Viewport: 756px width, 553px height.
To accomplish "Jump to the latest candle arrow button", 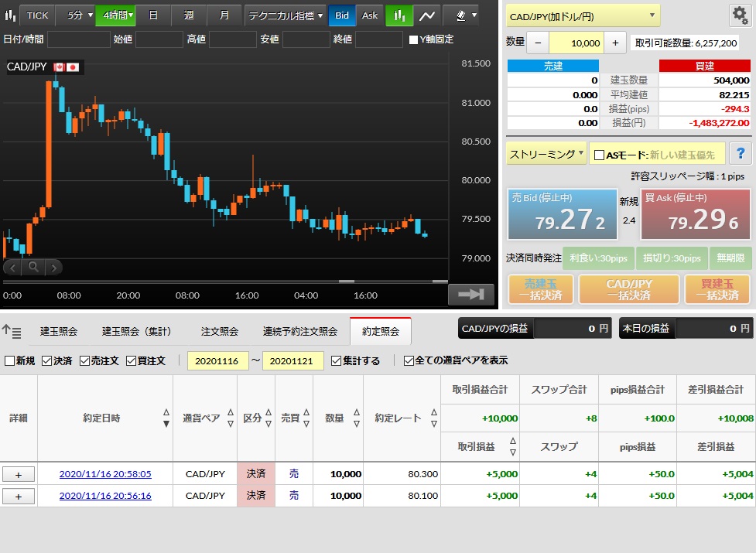I will (471, 295).
